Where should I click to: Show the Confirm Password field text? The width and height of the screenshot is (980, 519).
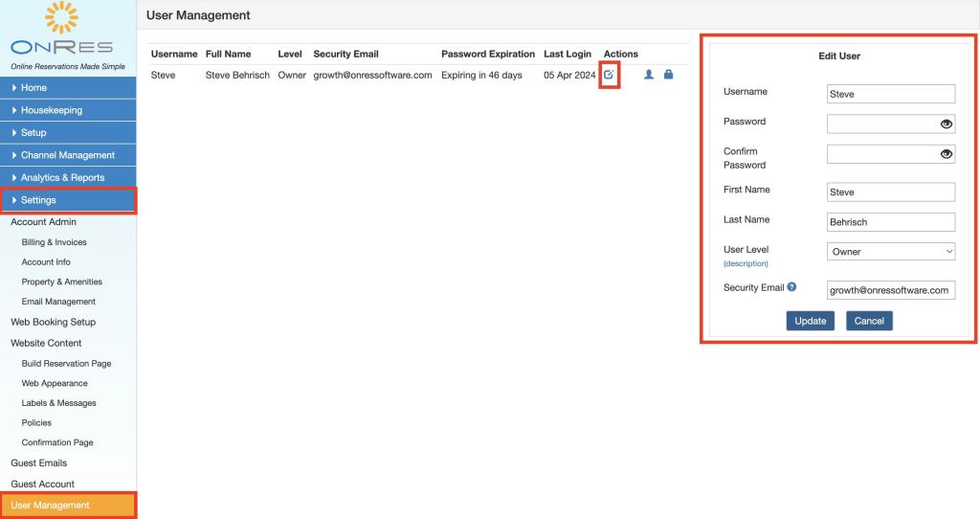pos(947,154)
